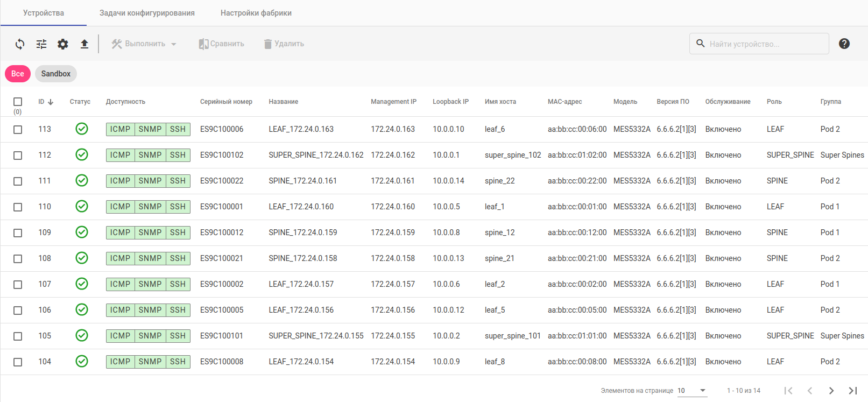Click the refresh devices icon

click(20, 44)
